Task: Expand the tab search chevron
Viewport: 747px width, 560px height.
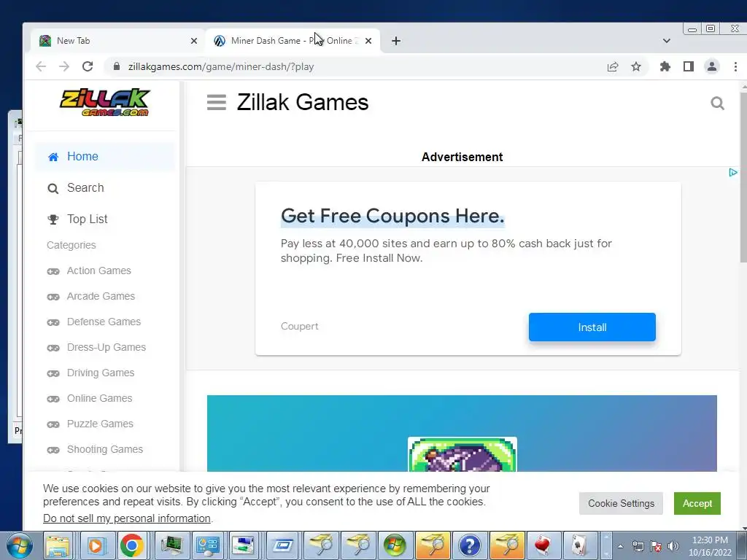Action: (x=667, y=41)
